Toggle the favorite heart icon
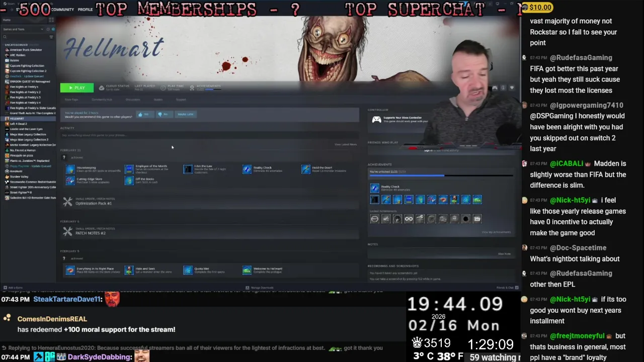 coord(512,88)
